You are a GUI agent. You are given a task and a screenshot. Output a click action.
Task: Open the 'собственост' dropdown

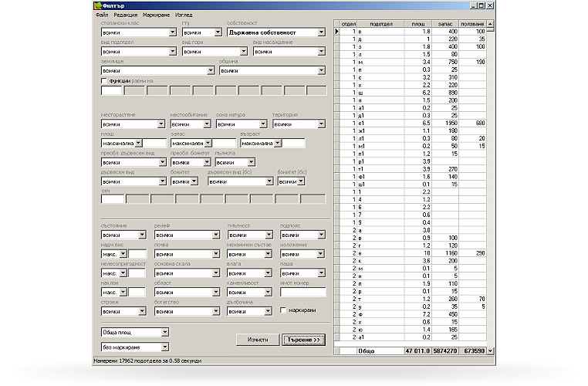[x=321, y=32]
